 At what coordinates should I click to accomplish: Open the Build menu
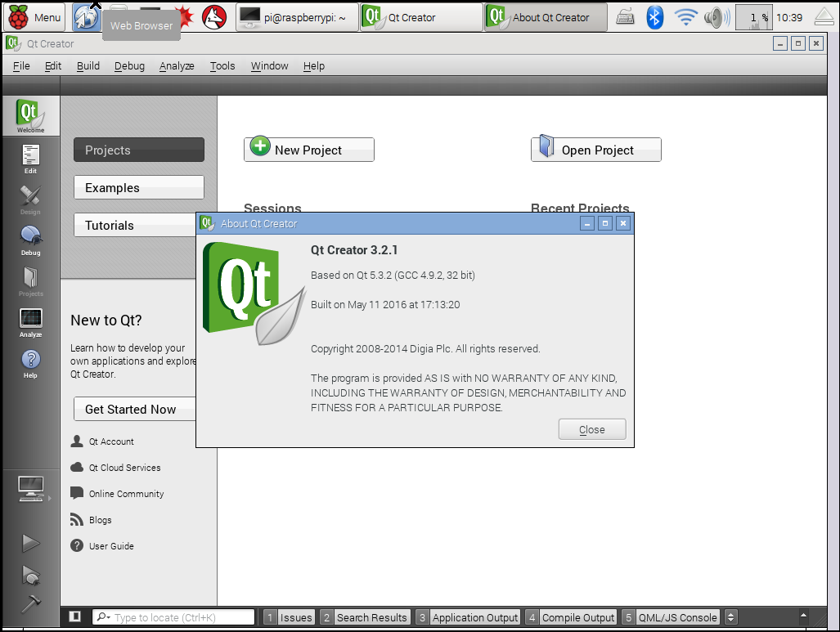pos(88,66)
